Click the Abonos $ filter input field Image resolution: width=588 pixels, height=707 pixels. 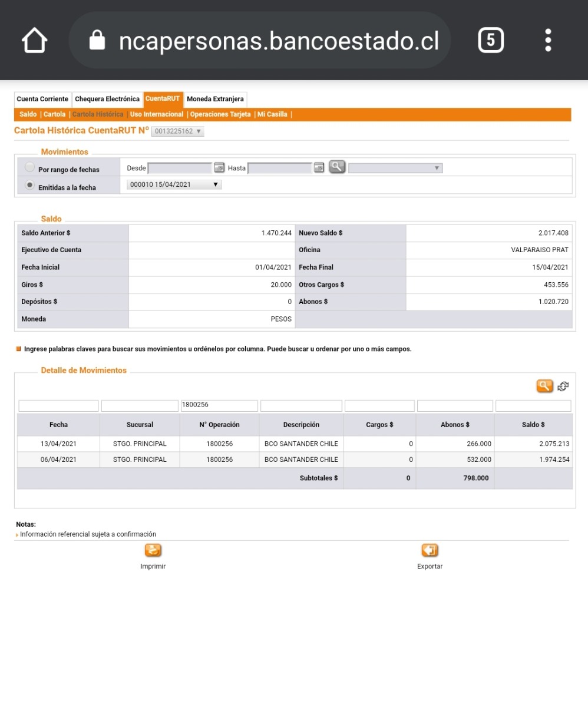point(455,406)
